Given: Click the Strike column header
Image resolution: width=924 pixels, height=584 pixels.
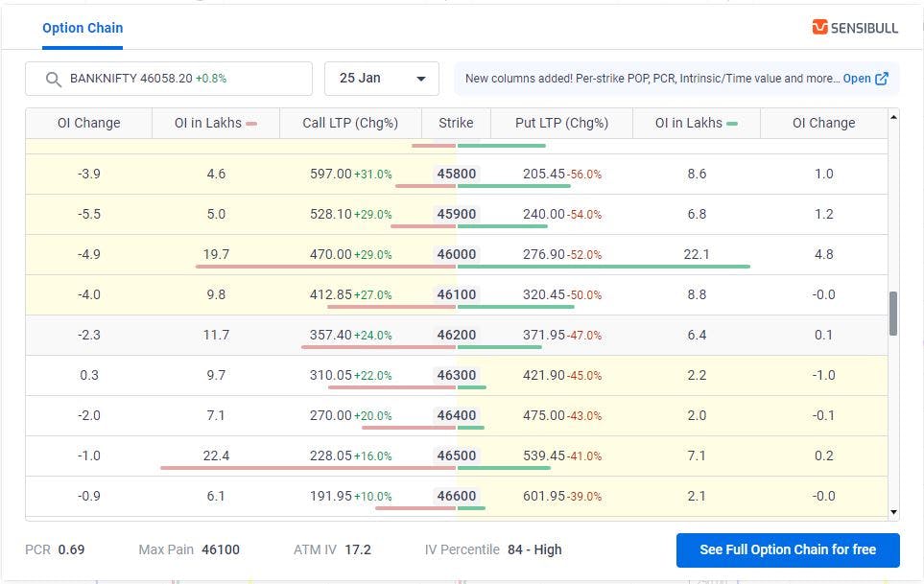Looking at the screenshot, I should (456, 123).
